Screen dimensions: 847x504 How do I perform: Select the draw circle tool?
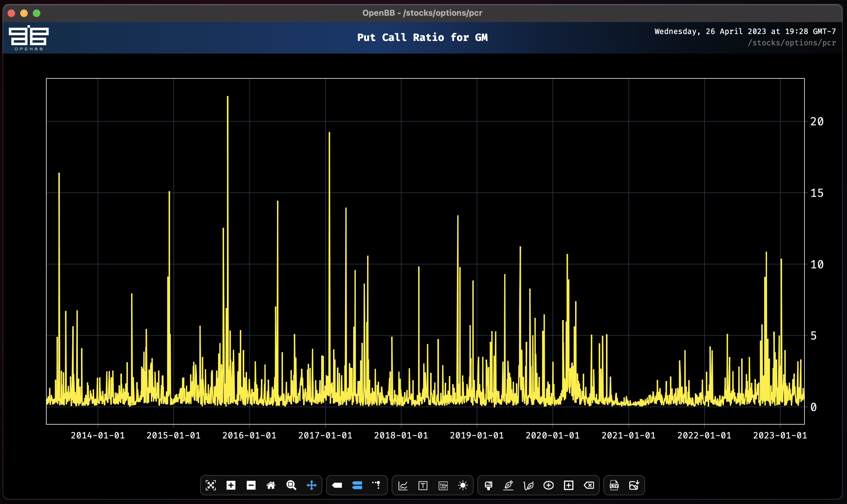pyautogui.click(x=548, y=485)
